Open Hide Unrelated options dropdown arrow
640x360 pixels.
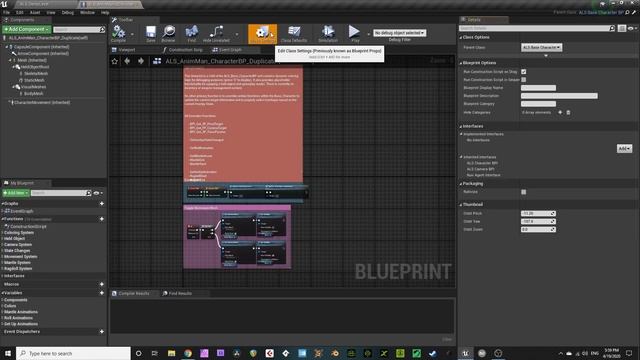(x=236, y=34)
